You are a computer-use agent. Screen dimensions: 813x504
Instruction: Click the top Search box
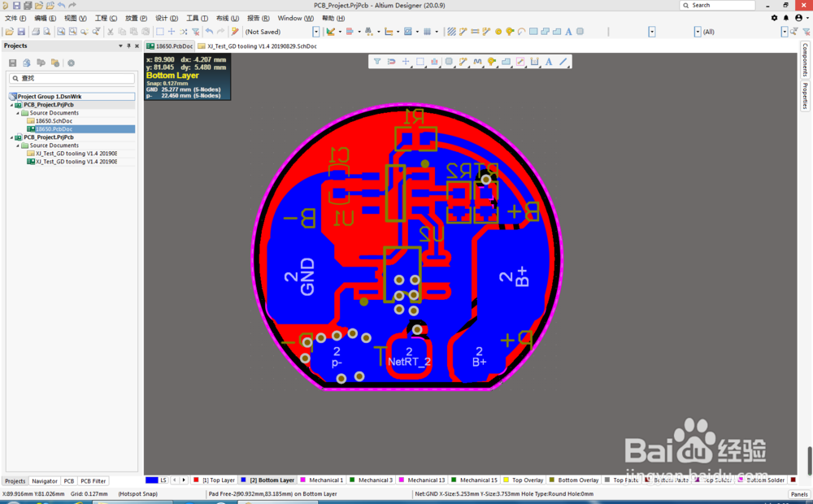(717, 5)
